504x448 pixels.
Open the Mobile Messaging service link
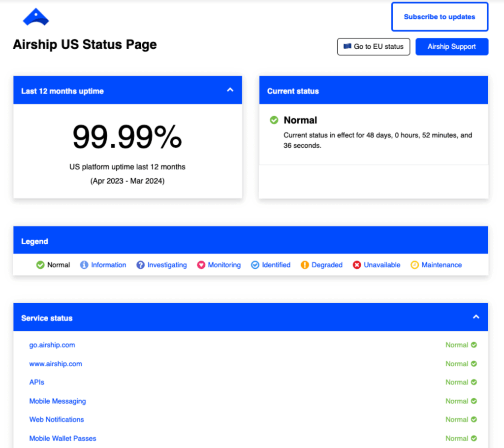click(58, 401)
